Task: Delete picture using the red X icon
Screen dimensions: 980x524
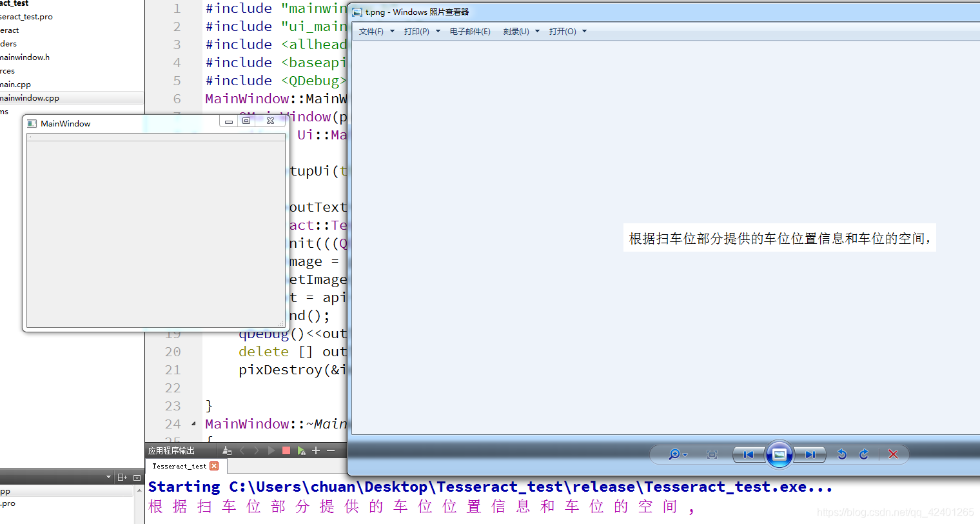Action: pos(893,454)
